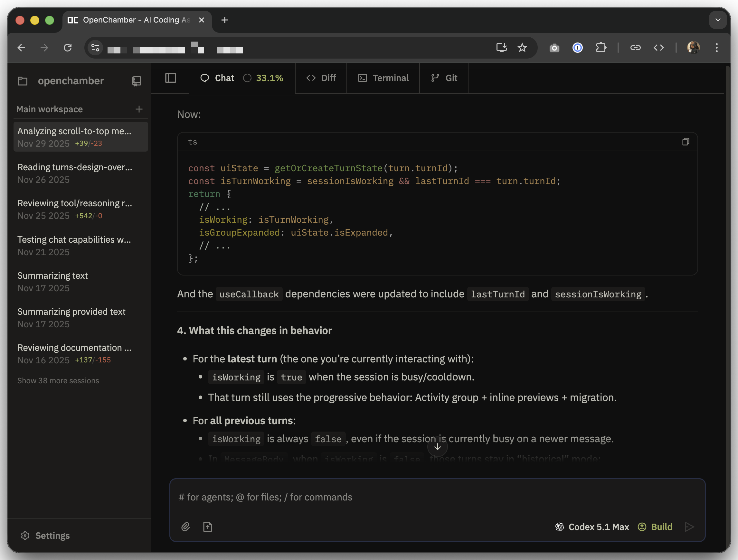Click the 'sessionIsWorking' inline code after 'and'

[x=598, y=294]
